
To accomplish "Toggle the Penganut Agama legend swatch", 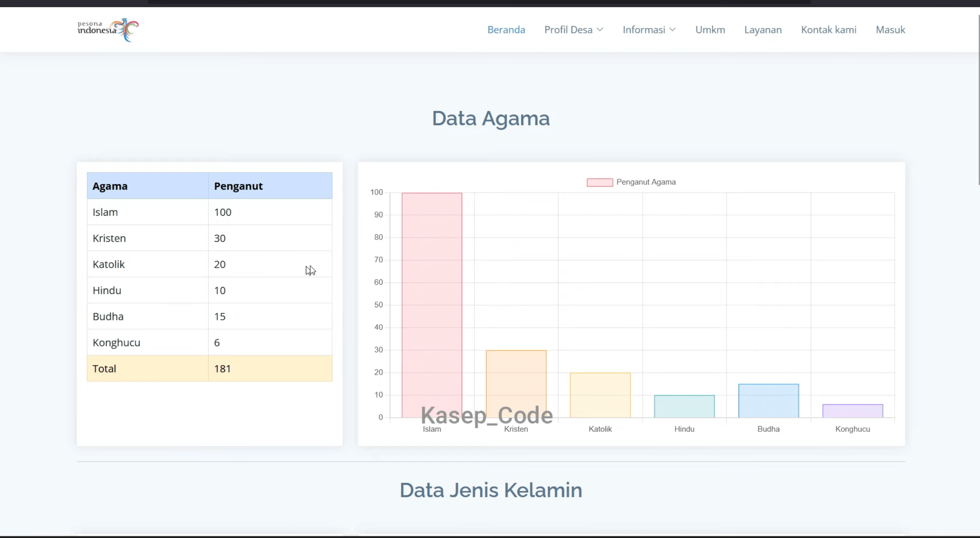I will (599, 182).
